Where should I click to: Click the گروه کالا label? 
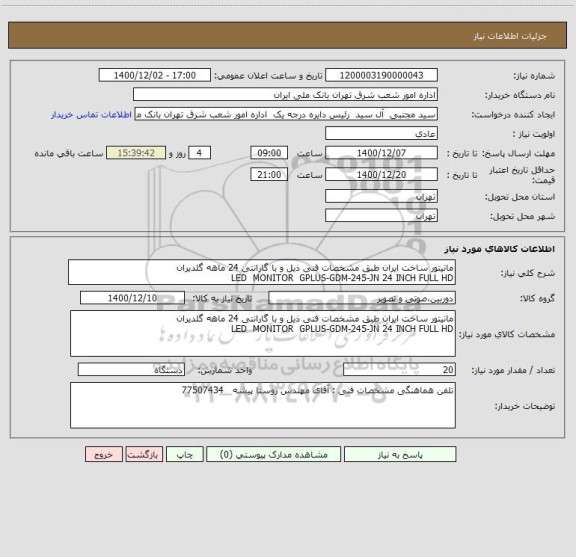pos(538,298)
